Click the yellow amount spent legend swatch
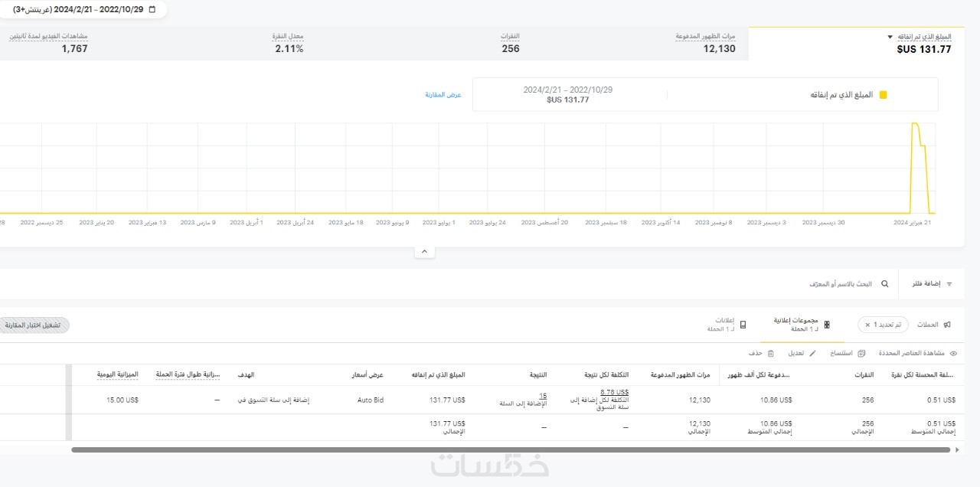Image resolution: width=980 pixels, height=487 pixels. (x=883, y=95)
